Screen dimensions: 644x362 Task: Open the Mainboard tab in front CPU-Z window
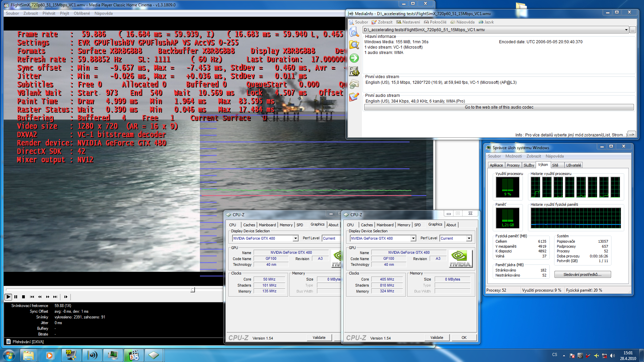tap(385, 225)
